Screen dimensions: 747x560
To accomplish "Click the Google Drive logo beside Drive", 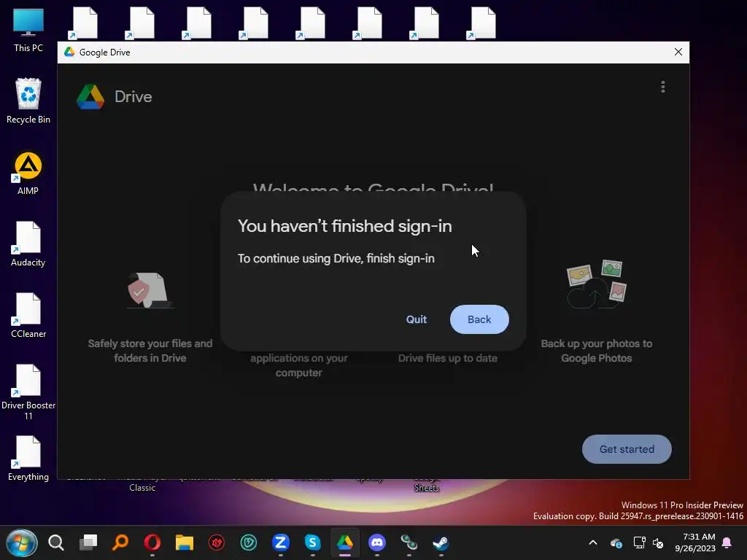I will 90,97.
